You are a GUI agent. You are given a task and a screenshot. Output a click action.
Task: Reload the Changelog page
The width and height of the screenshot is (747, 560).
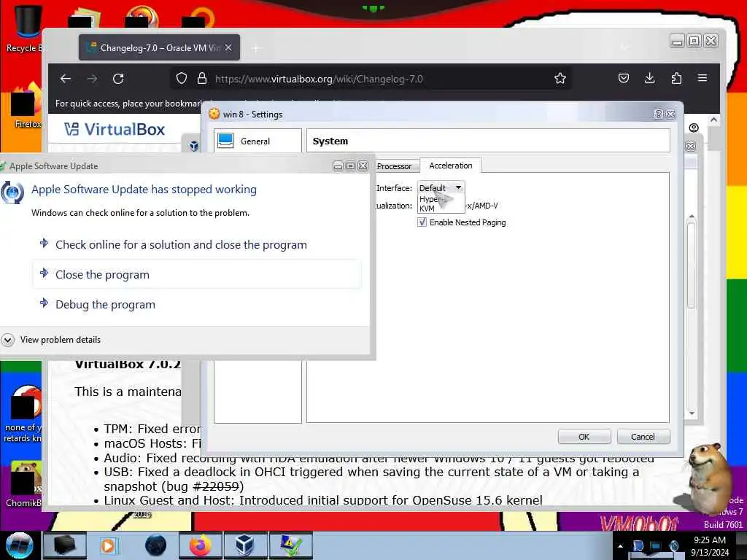[118, 79]
